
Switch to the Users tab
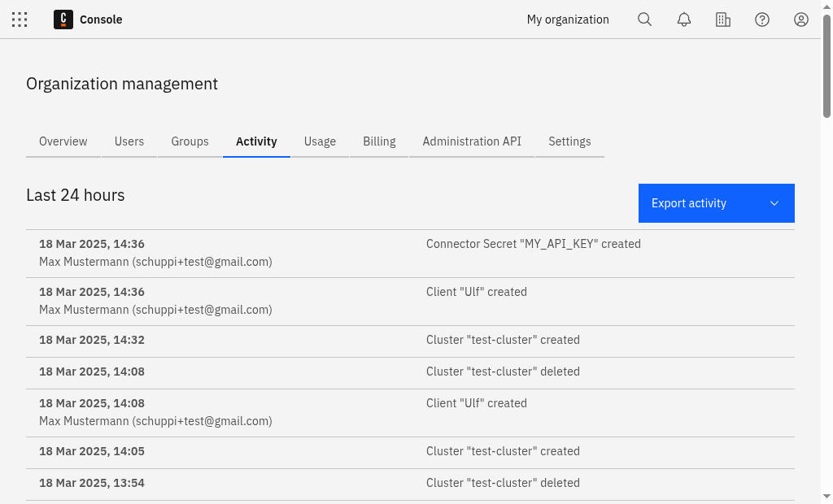pos(129,141)
